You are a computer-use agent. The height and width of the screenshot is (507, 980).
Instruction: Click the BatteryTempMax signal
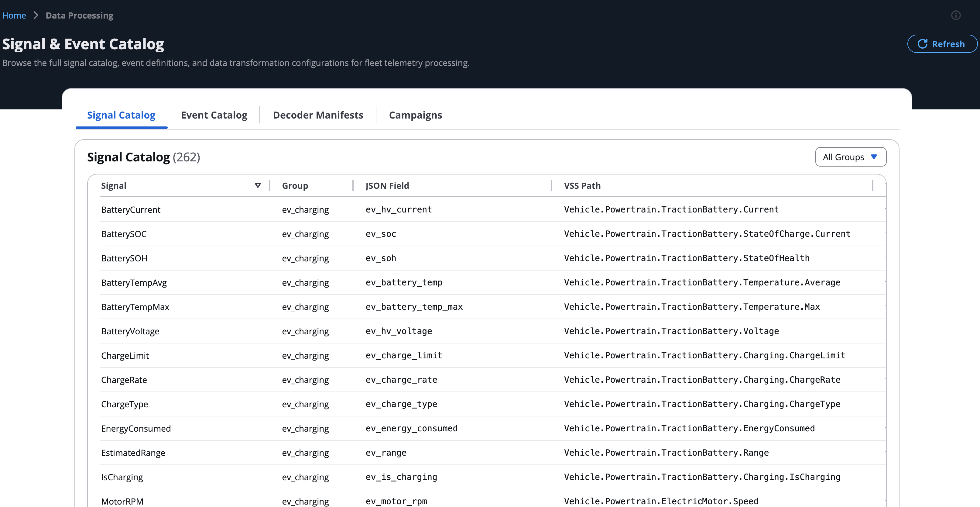(135, 307)
